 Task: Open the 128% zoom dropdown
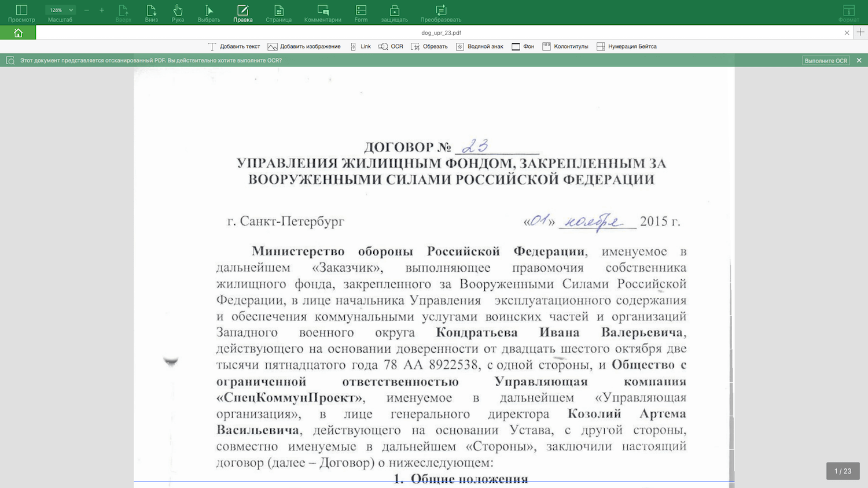coord(60,10)
